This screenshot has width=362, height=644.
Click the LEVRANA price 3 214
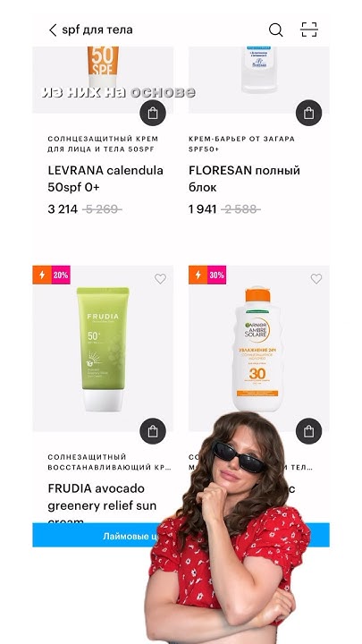[x=63, y=209]
